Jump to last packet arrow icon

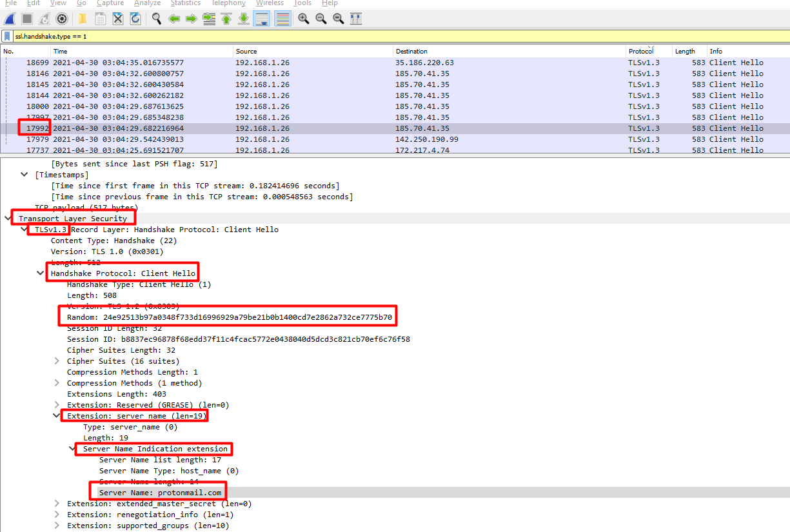[244, 19]
